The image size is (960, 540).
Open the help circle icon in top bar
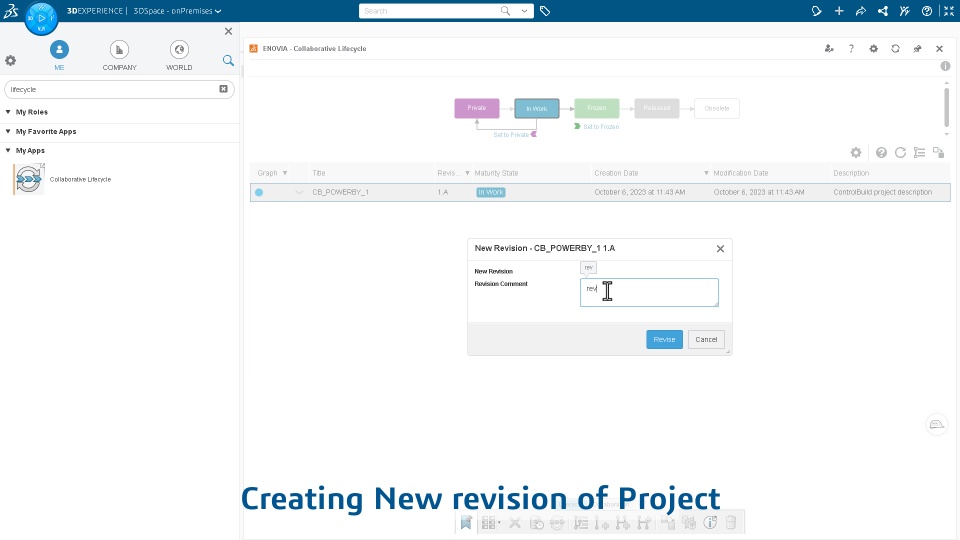[x=927, y=11]
